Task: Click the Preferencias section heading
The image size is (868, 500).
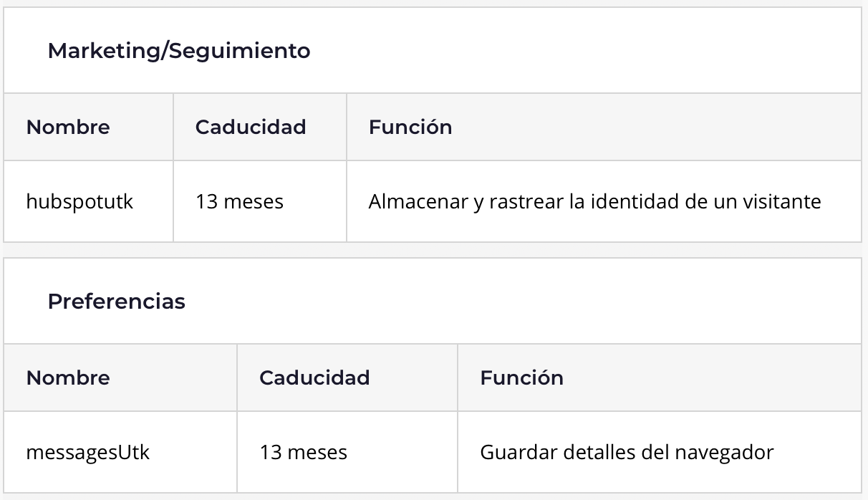Action: (116, 302)
